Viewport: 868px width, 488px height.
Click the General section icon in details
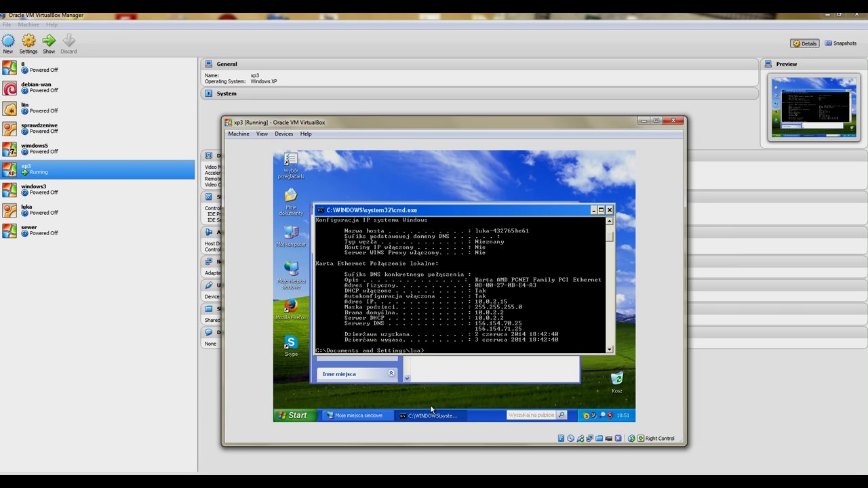(208, 64)
